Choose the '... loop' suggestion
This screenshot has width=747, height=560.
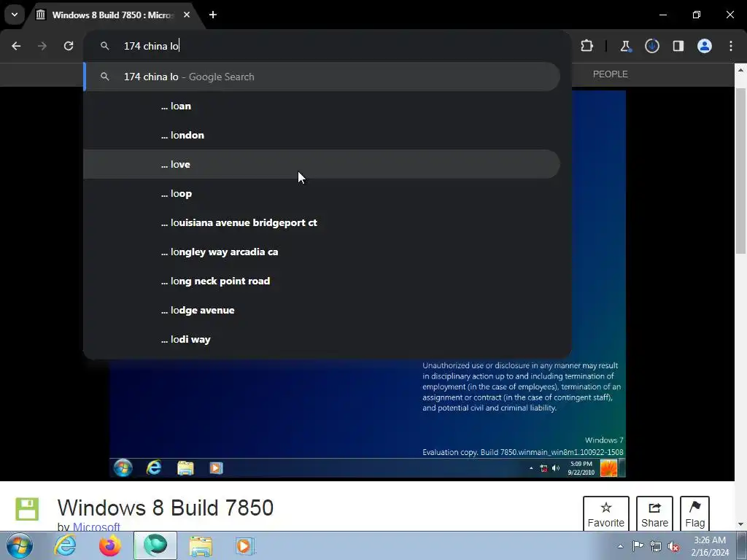(x=322, y=193)
